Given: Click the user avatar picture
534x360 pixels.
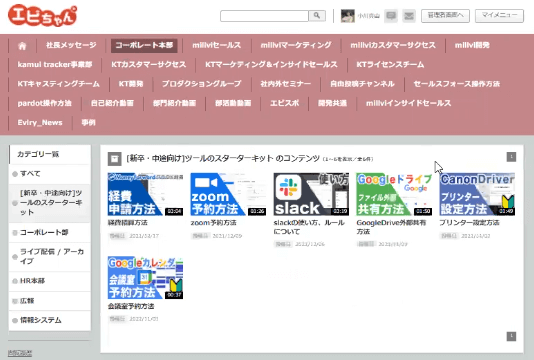Looking at the screenshot, I should click(x=348, y=16).
